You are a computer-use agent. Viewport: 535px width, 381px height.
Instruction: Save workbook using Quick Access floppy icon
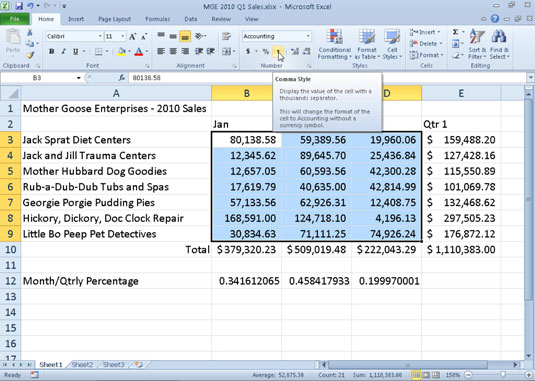point(19,6)
